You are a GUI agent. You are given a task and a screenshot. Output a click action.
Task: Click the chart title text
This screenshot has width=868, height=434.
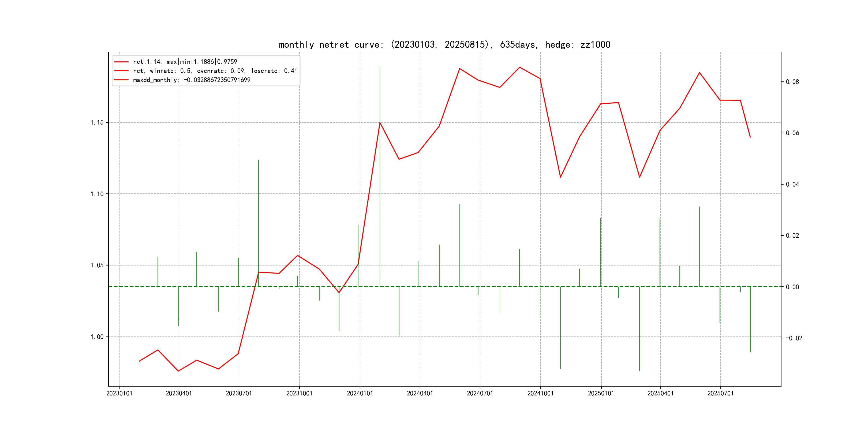[x=444, y=44]
